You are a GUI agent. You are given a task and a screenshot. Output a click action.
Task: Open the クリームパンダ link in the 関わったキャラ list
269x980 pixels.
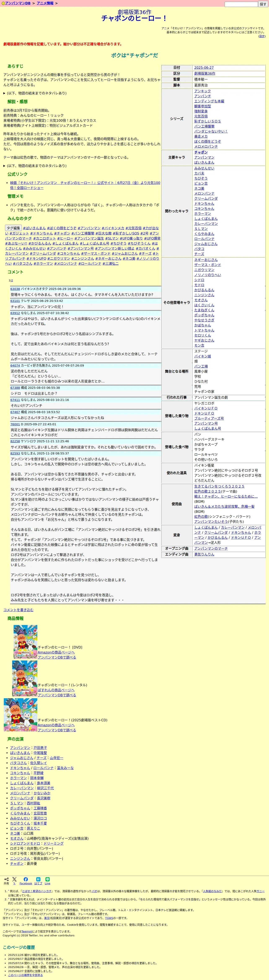coord(206,199)
